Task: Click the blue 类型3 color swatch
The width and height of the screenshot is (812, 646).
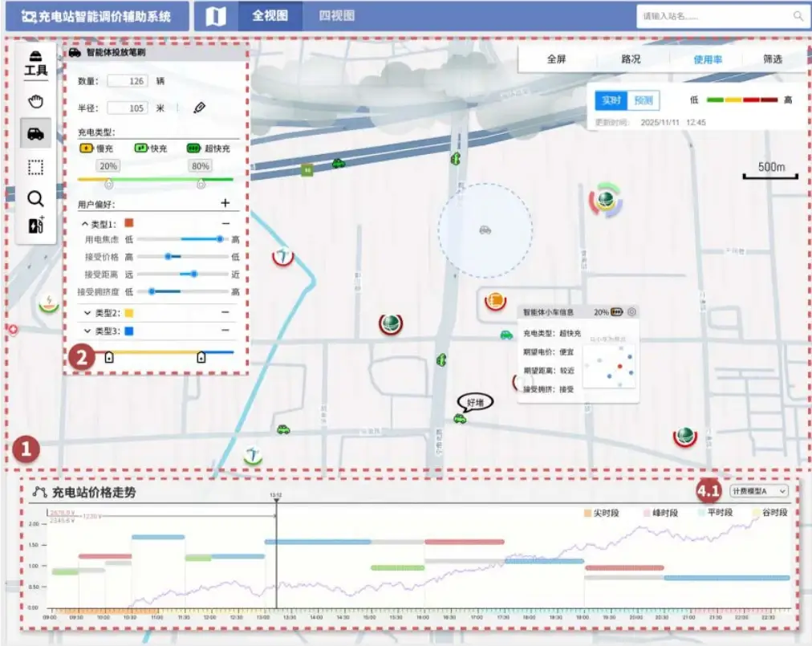Action: (x=129, y=331)
